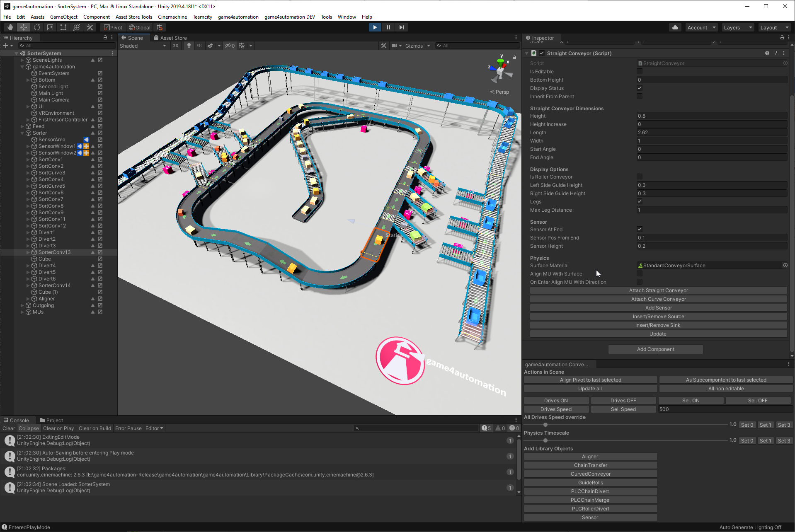
Task: Click the Step forward button
Action: point(401,27)
